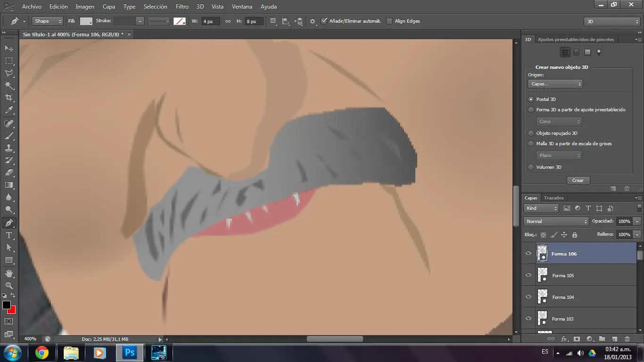Select the History Brush tool

point(9,160)
